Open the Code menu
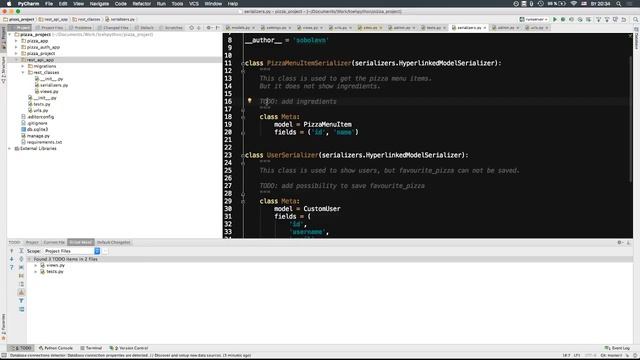The width and height of the screenshot is (640, 360). [x=120, y=4]
